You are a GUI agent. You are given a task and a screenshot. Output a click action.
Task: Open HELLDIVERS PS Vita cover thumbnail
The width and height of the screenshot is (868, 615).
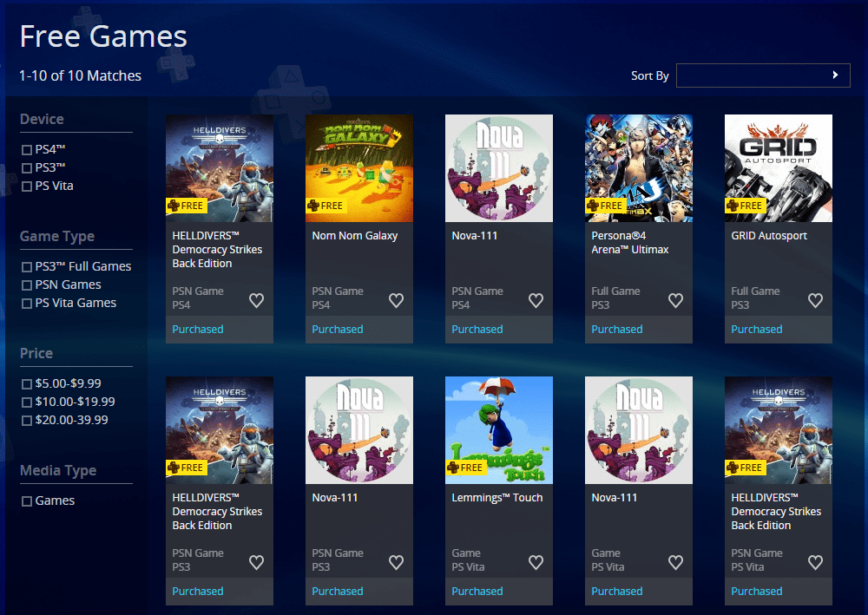(779, 430)
